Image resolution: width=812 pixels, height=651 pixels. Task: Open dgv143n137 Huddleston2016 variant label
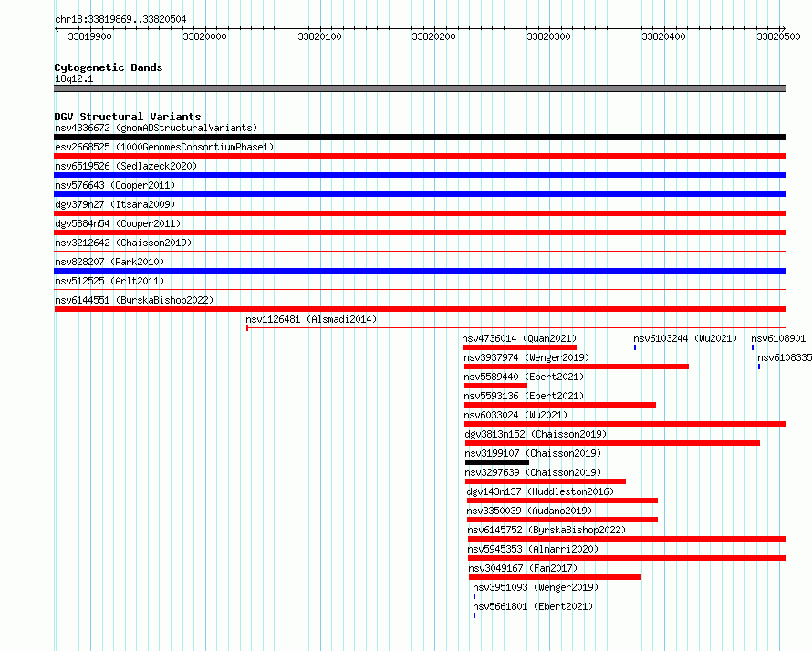(540, 491)
